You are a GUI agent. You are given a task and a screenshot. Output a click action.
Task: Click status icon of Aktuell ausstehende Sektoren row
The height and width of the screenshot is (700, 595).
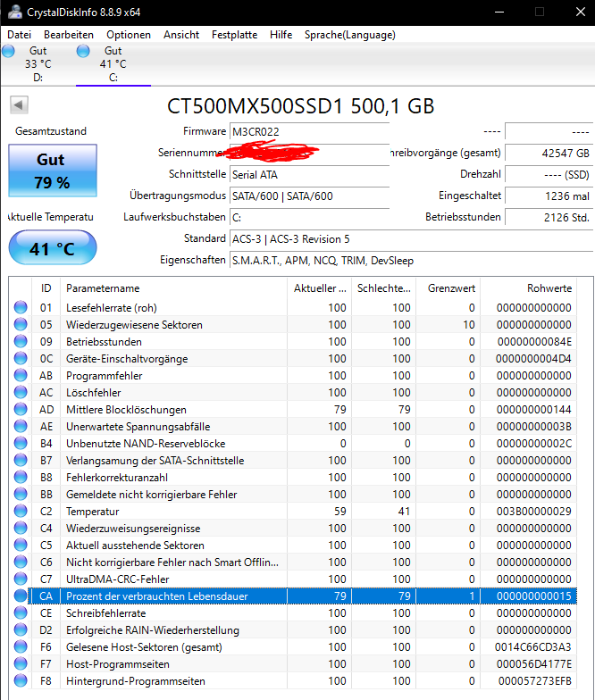(21, 545)
